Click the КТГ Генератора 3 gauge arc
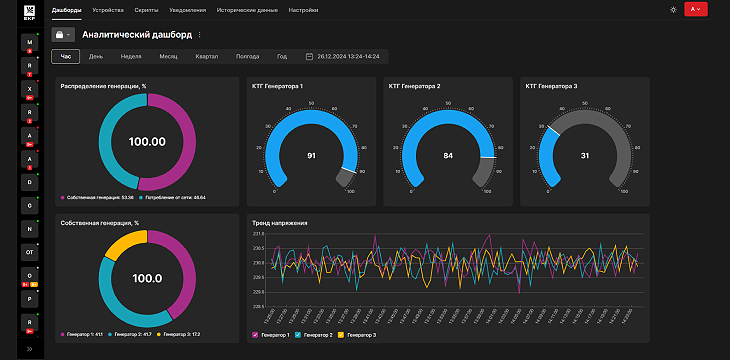This screenshot has height=360, width=730. tap(585, 117)
